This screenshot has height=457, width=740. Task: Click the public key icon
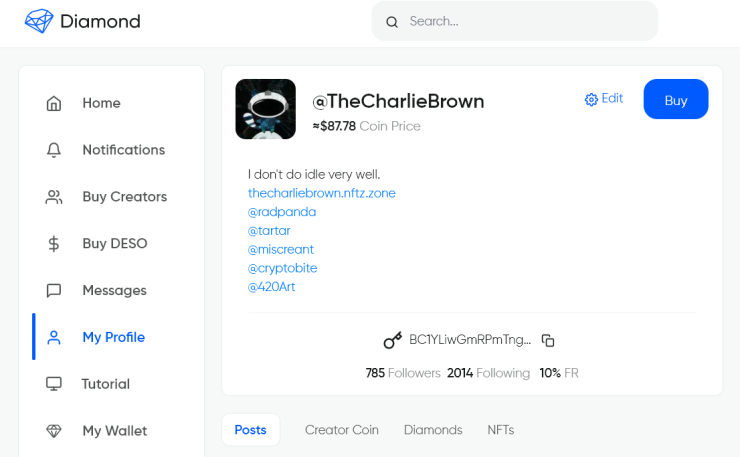393,340
